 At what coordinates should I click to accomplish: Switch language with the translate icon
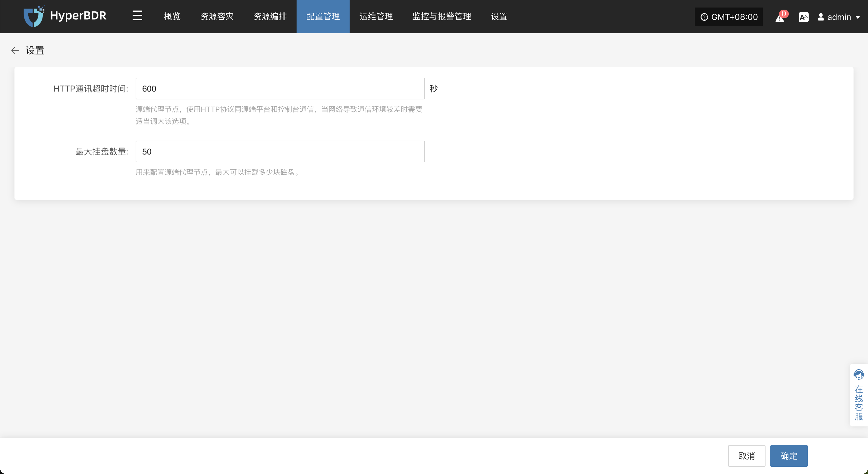pyautogui.click(x=804, y=17)
